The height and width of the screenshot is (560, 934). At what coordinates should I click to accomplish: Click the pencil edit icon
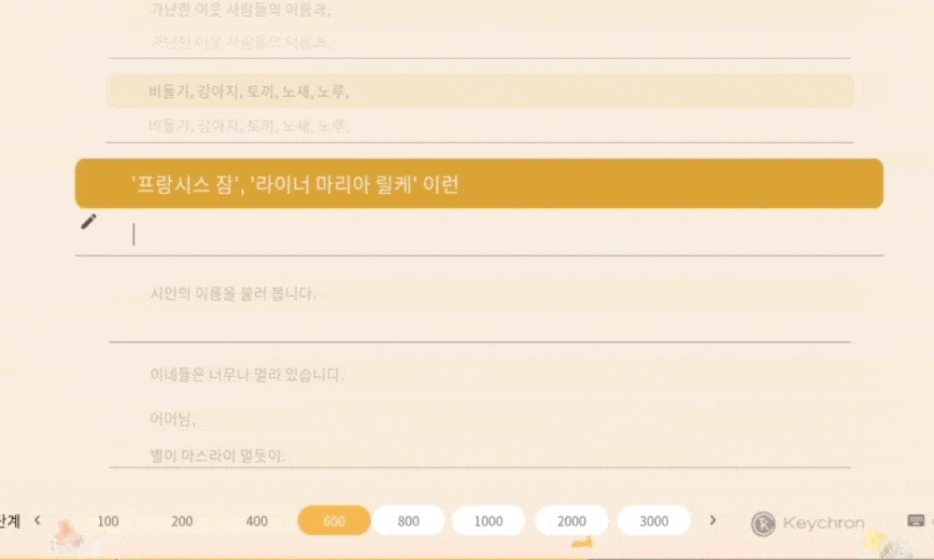pyautogui.click(x=89, y=221)
